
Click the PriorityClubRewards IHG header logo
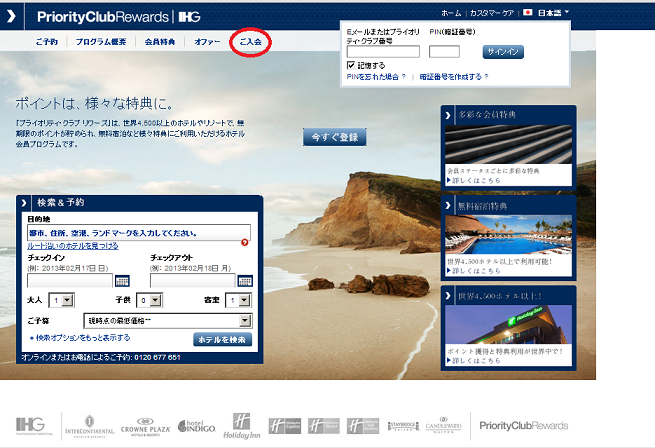[x=119, y=17]
